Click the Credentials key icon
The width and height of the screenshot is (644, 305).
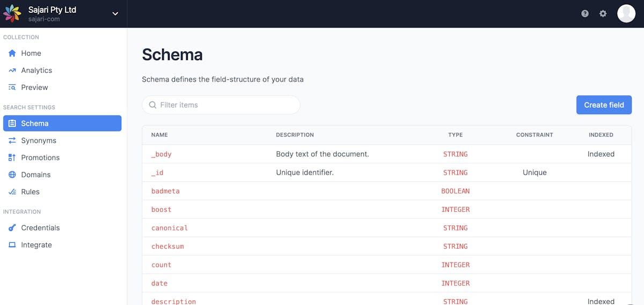tap(12, 228)
